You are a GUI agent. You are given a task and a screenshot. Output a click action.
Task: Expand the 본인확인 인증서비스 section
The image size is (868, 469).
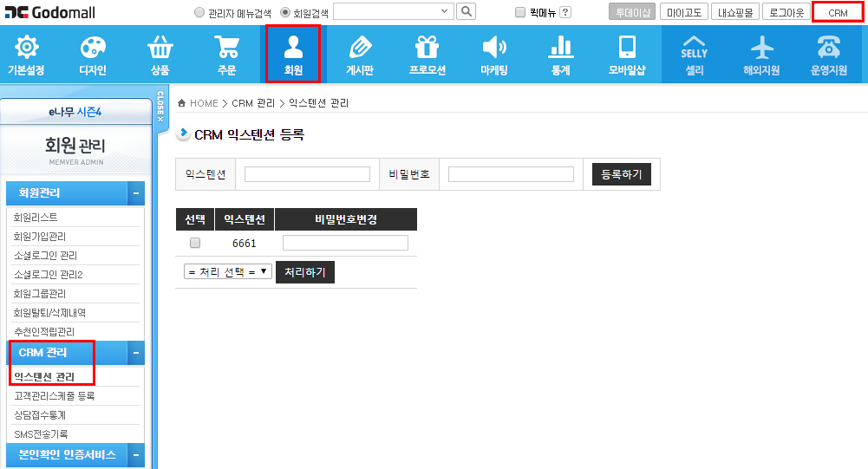(x=135, y=455)
